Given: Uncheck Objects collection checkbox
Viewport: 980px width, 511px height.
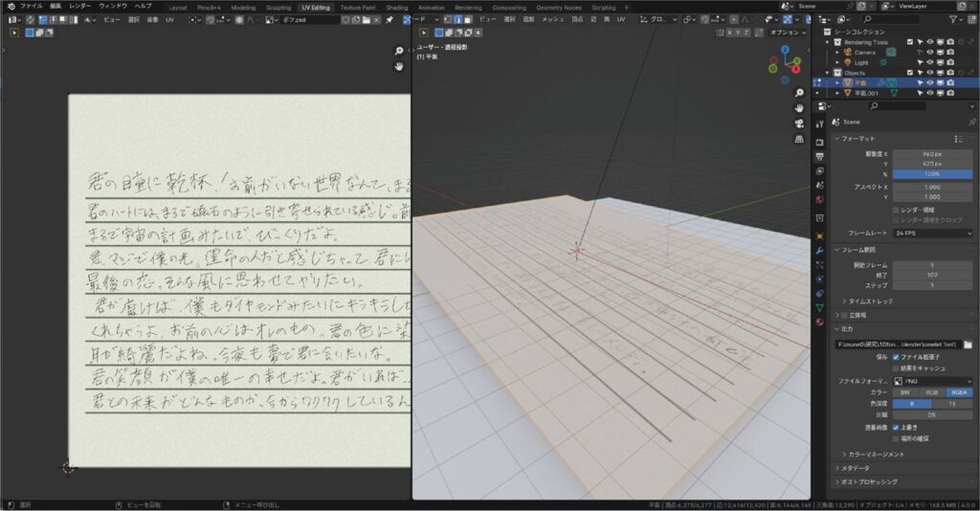Looking at the screenshot, I should click(910, 73).
